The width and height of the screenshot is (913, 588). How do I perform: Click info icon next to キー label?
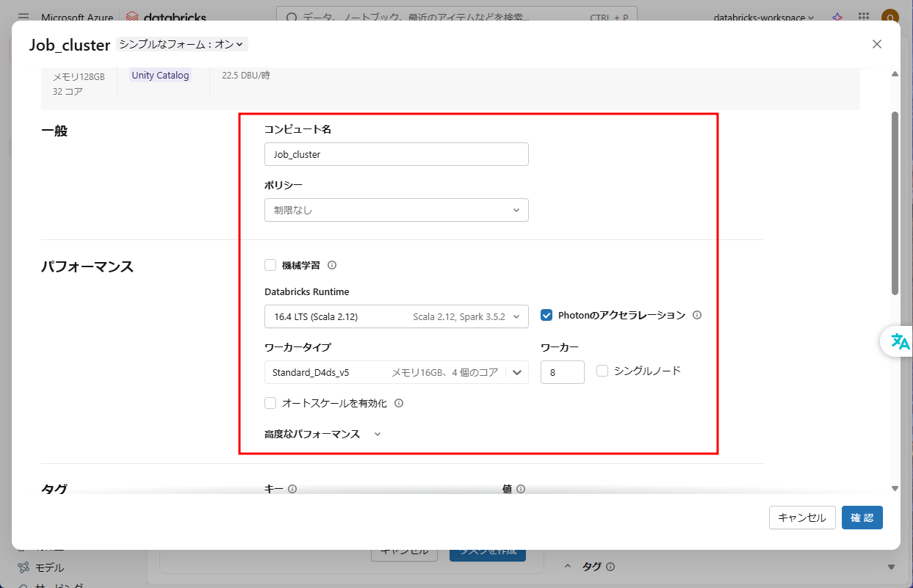[x=292, y=489]
